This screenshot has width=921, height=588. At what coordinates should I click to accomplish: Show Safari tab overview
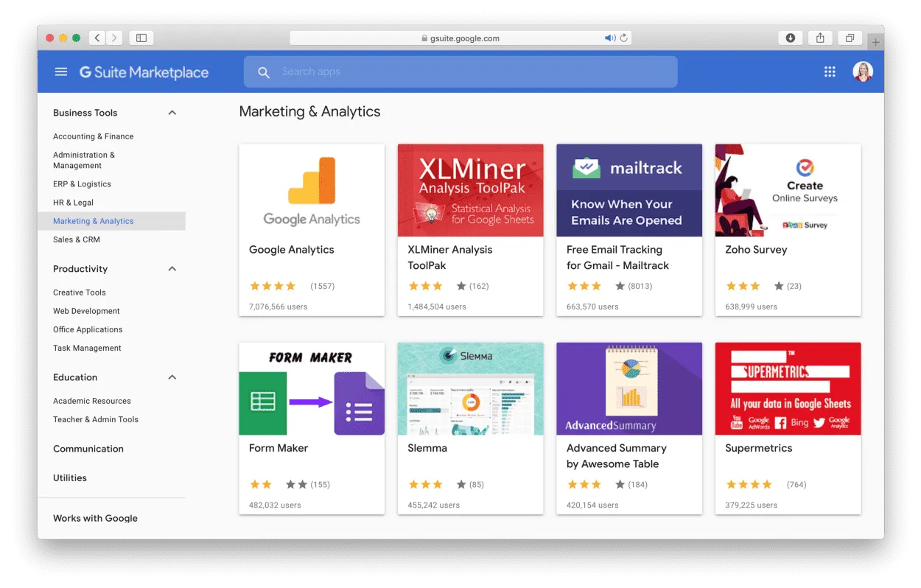pyautogui.click(x=850, y=38)
